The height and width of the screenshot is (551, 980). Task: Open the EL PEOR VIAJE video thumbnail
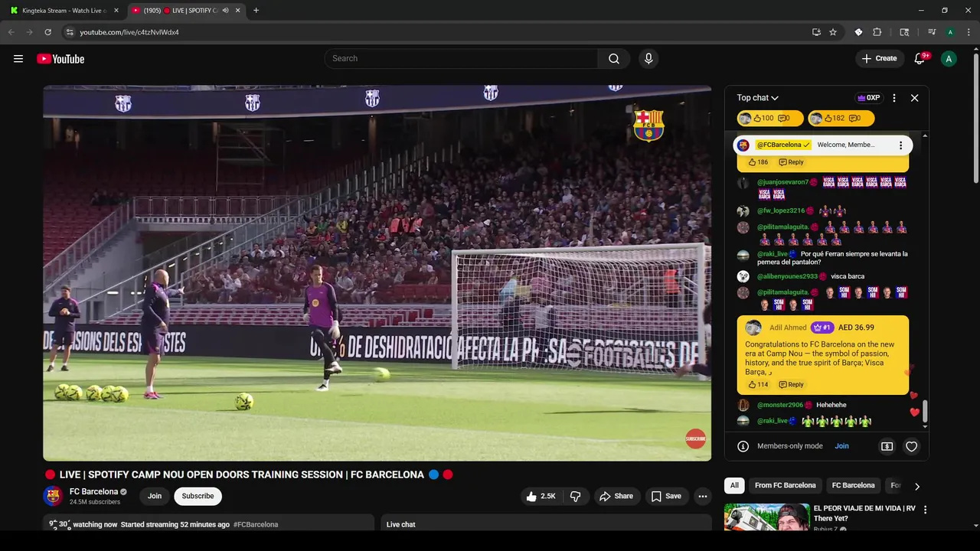coord(766,517)
